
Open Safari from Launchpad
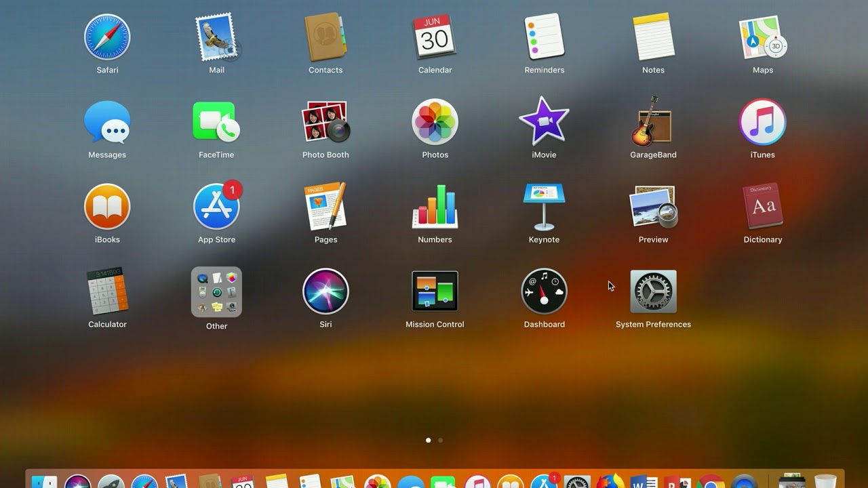coord(107,37)
